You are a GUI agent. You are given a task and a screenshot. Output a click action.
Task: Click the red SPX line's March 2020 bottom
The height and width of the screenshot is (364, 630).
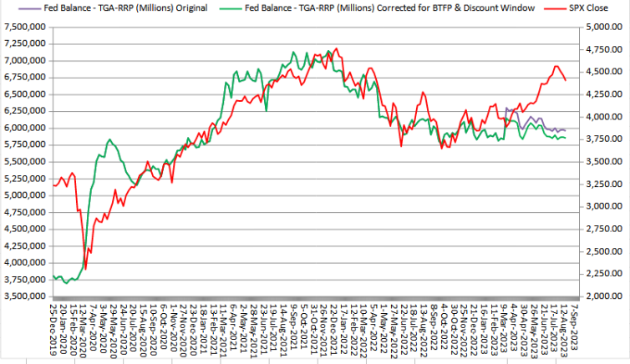click(85, 269)
